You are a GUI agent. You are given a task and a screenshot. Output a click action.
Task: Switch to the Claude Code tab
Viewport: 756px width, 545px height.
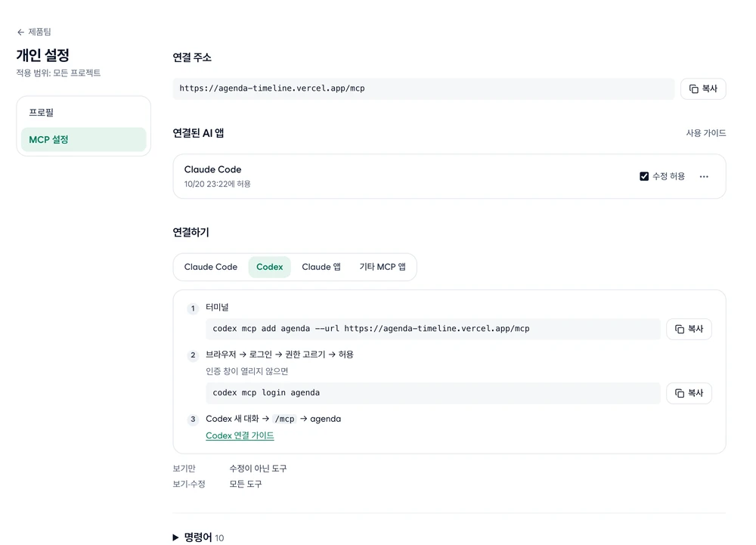pos(211,267)
